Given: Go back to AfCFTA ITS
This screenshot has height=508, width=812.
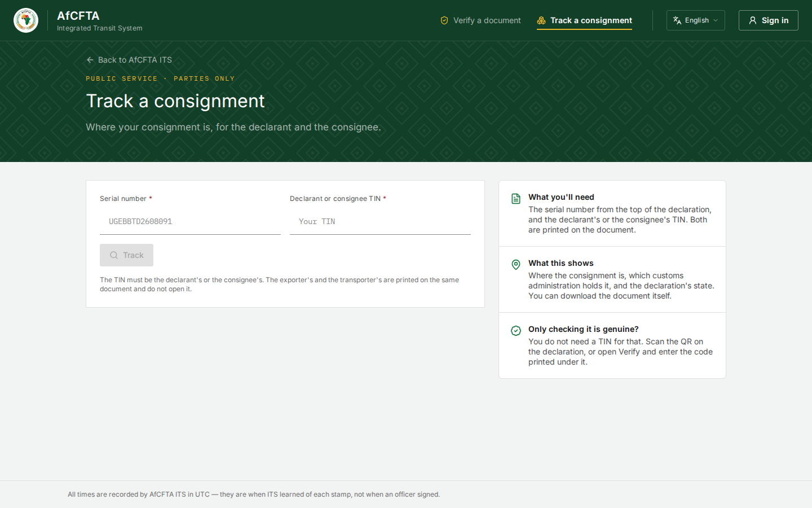Looking at the screenshot, I should [129, 60].
